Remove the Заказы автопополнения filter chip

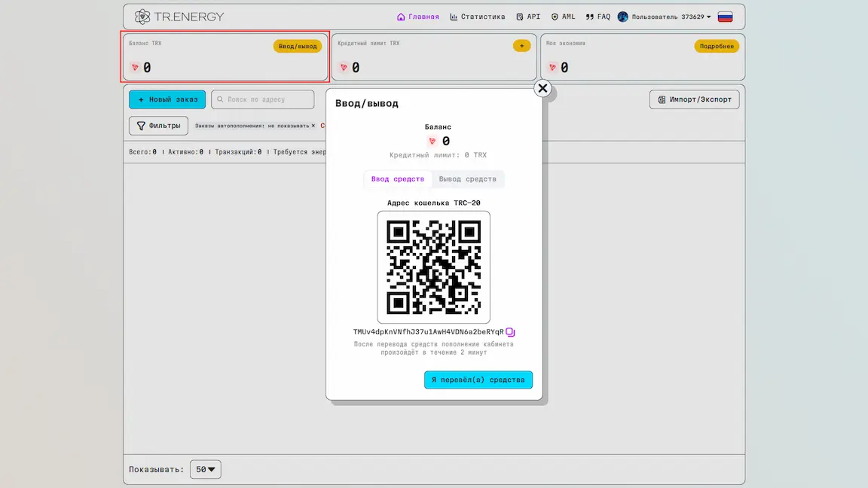pyautogui.click(x=313, y=126)
